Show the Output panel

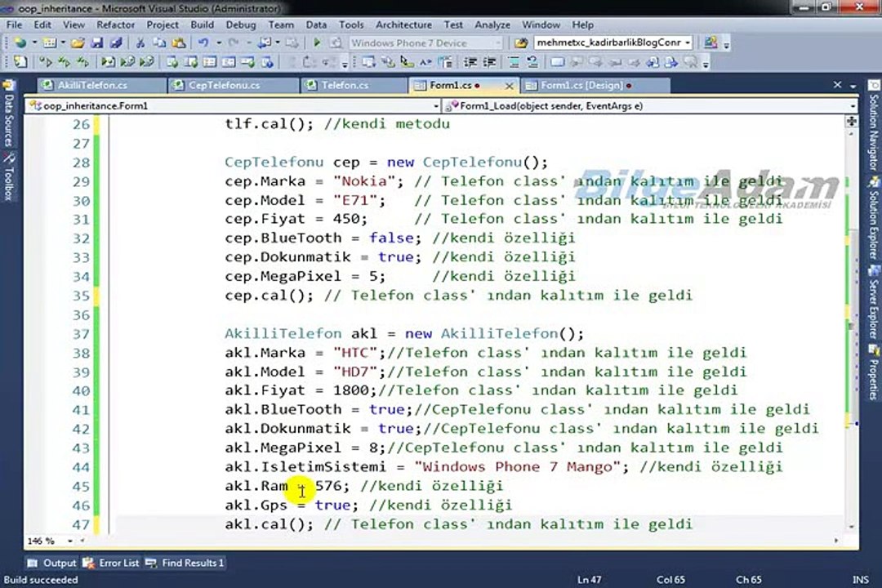click(52, 563)
